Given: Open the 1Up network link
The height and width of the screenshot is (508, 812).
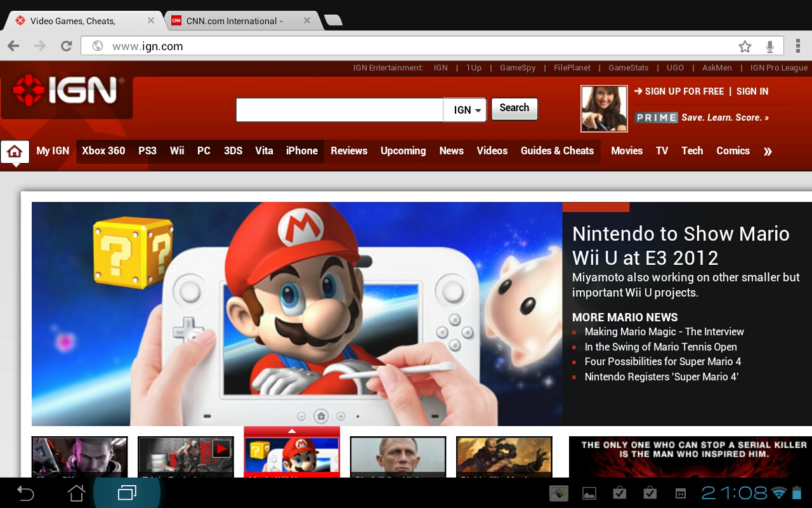Looking at the screenshot, I should pyautogui.click(x=474, y=68).
